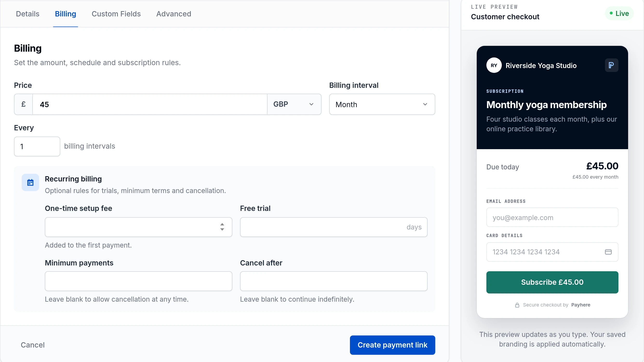
Task: Open the GBP currency dropdown
Action: click(x=294, y=104)
